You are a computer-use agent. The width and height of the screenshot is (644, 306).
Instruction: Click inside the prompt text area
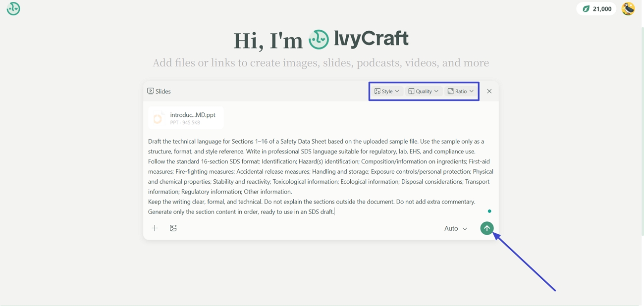pyautogui.click(x=321, y=176)
